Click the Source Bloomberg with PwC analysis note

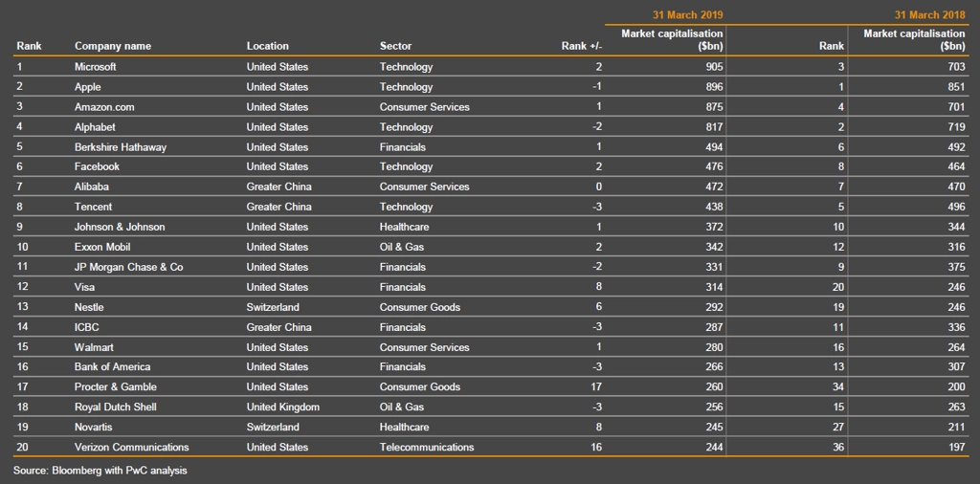pyautogui.click(x=100, y=471)
